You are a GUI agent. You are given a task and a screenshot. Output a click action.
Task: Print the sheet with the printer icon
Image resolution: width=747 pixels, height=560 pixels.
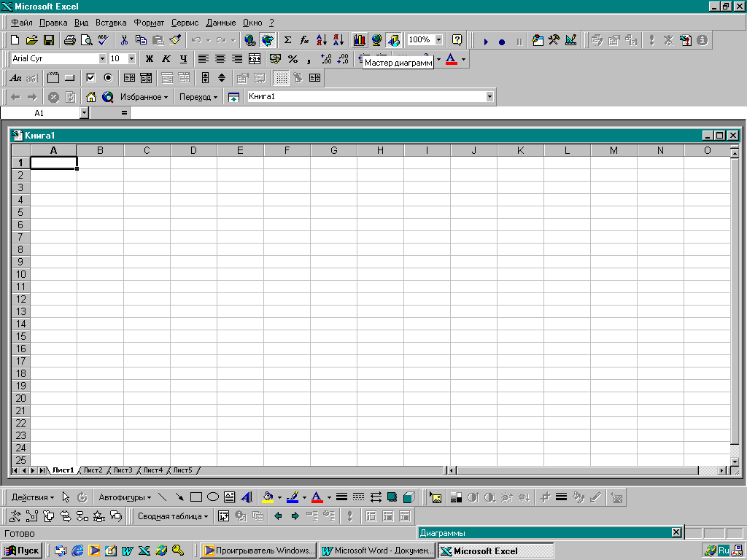[69, 40]
